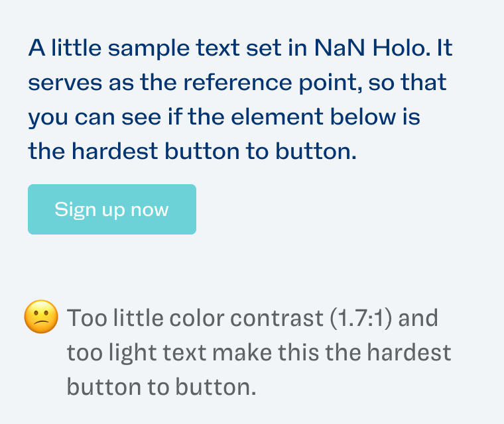Click the word contrast in gray caption
Viewport: 504px width, 424px height.
click(x=277, y=319)
